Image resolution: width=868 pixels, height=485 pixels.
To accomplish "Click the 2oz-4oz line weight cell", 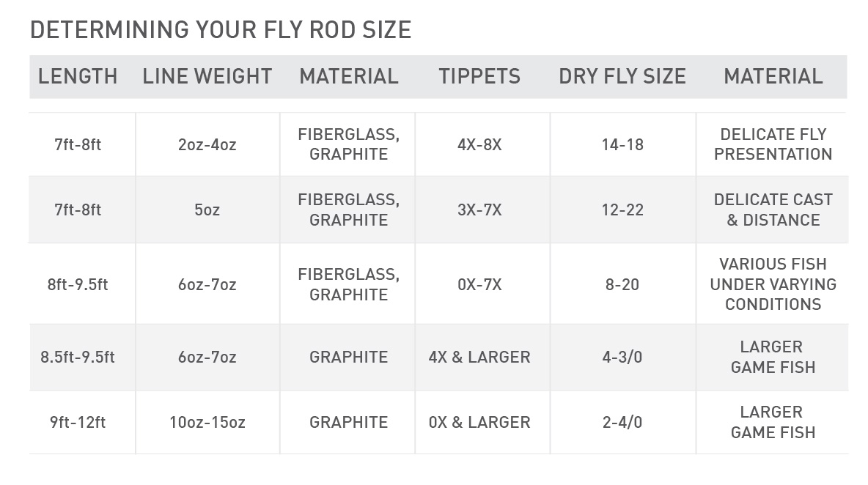I will (207, 144).
